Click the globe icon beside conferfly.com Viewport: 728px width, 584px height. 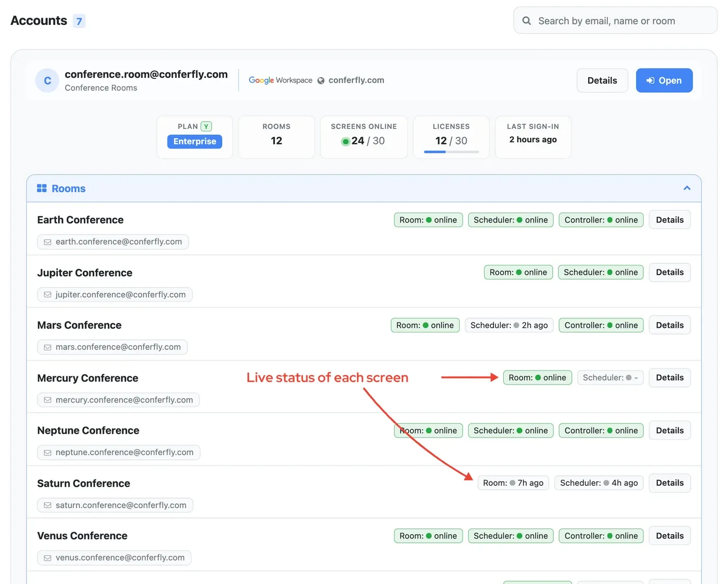pyautogui.click(x=321, y=81)
